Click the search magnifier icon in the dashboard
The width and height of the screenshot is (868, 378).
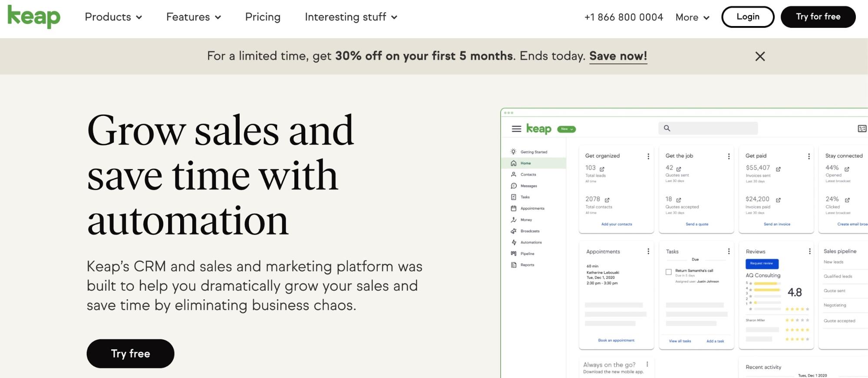point(667,128)
